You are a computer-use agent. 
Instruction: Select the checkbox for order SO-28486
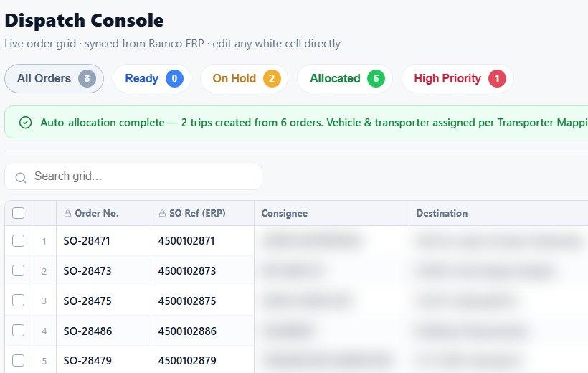coord(19,331)
